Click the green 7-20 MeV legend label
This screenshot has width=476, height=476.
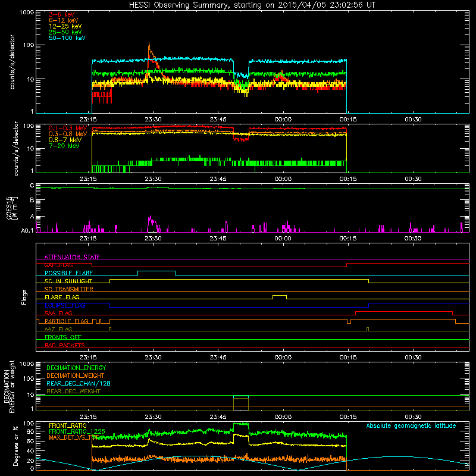coord(64,146)
